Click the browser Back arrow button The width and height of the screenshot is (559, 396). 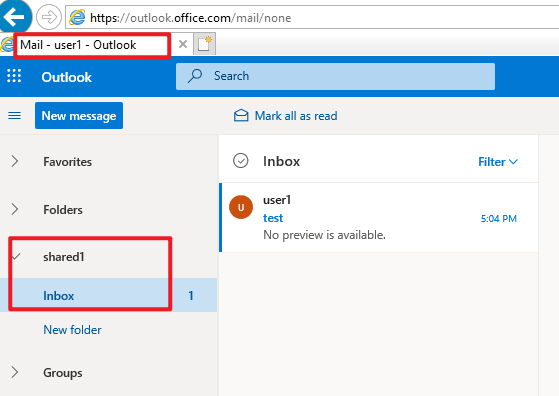pos(14,16)
